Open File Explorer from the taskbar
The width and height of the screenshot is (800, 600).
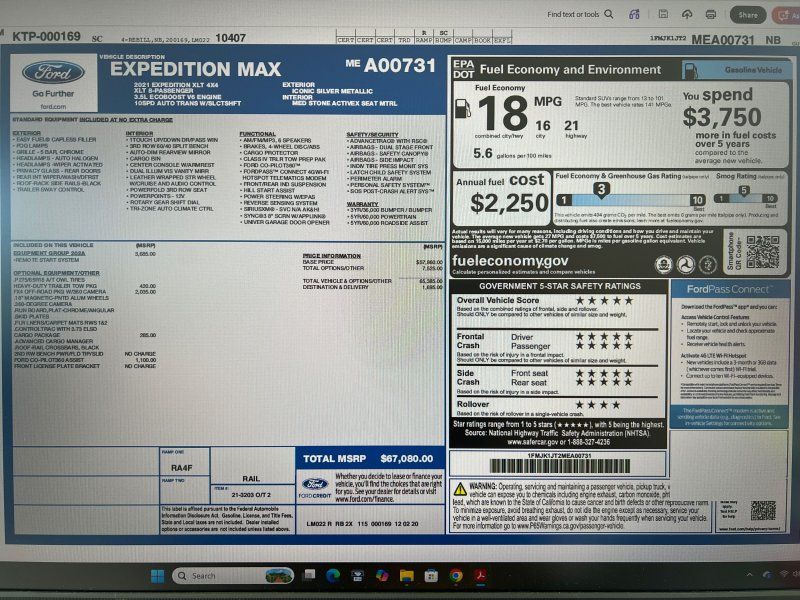[x=407, y=576]
